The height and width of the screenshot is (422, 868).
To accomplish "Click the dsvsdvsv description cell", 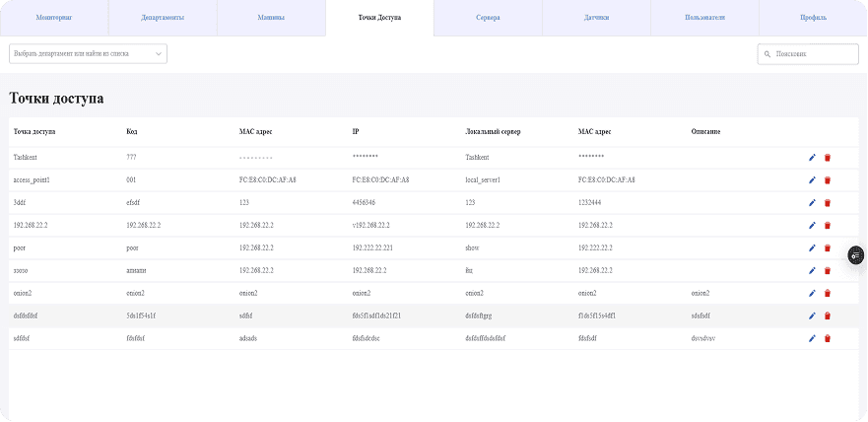I will 703,338.
